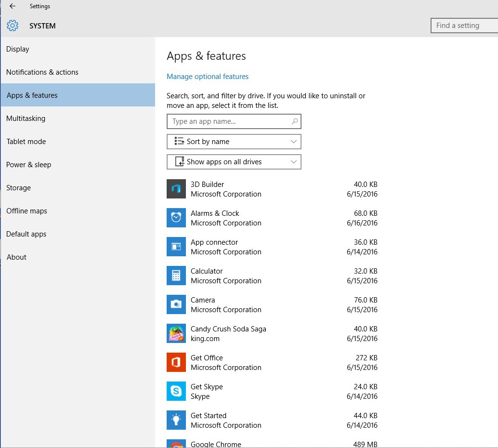Image resolution: width=498 pixels, height=448 pixels.
Task: Click Manage optional features link
Action: [208, 77]
